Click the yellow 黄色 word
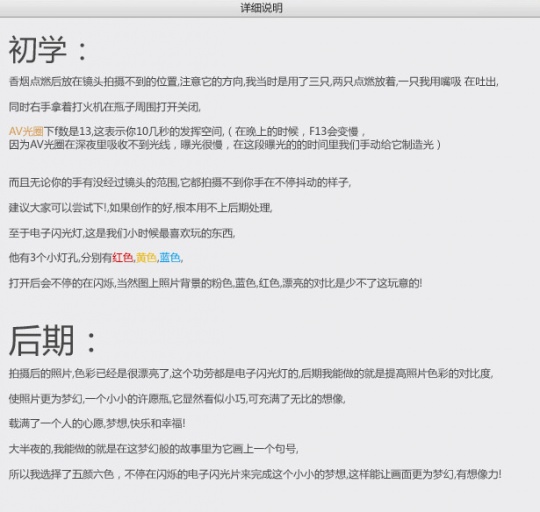Screen dimensions: 540x512 pyautogui.click(x=146, y=257)
